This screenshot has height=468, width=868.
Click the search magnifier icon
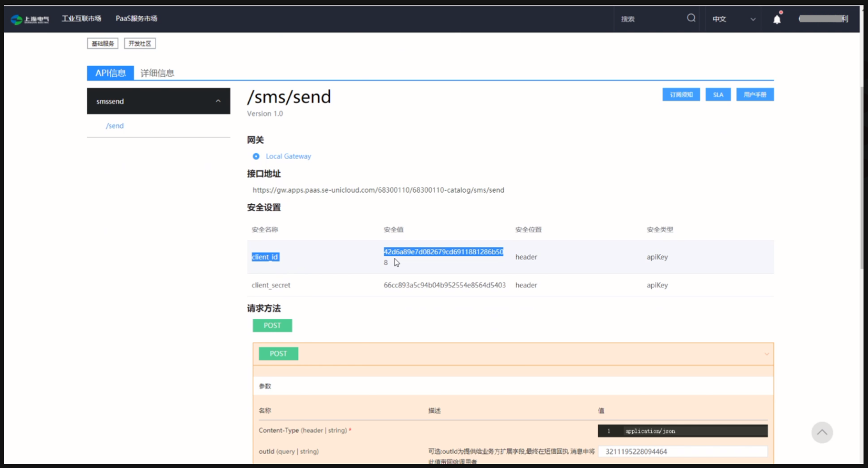pos(690,19)
